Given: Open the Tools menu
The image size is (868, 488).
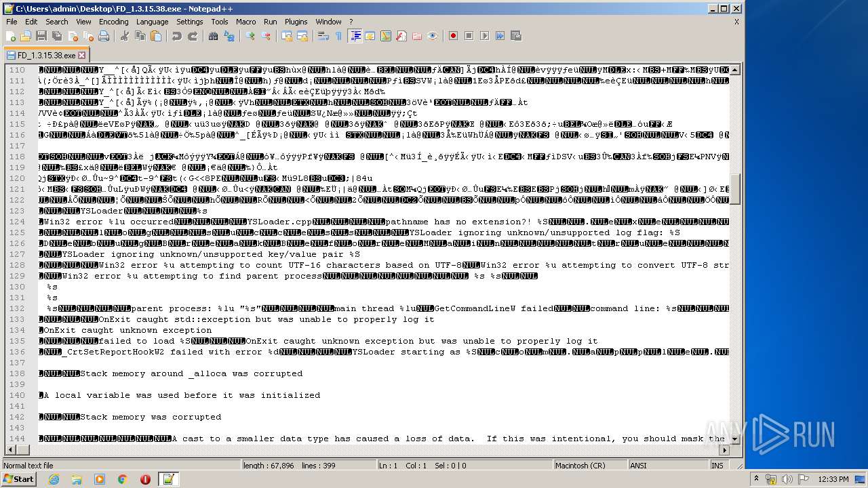Looking at the screenshot, I should click(x=219, y=22).
